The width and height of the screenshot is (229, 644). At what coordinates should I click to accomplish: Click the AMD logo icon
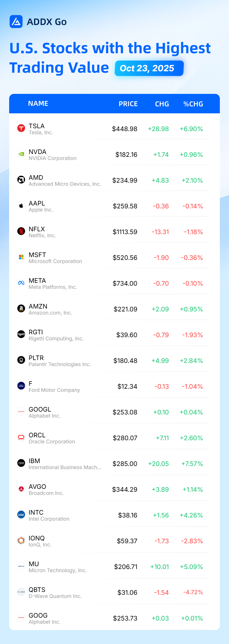click(21, 180)
